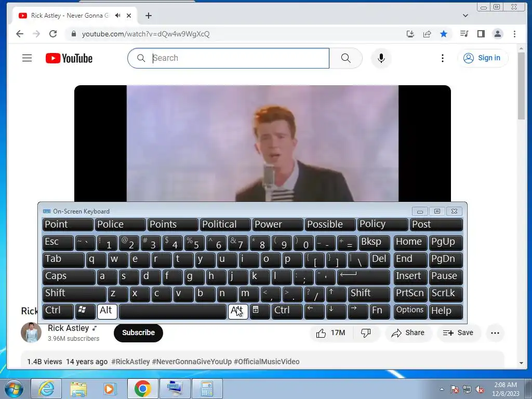Toggle right Ctrl key on keyboard

pos(287,311)
